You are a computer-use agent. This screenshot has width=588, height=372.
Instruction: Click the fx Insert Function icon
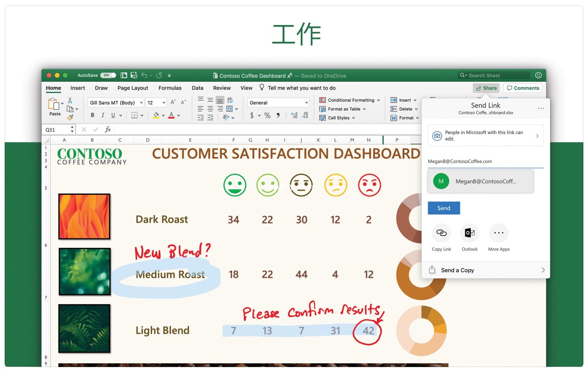tap(108, 129)
